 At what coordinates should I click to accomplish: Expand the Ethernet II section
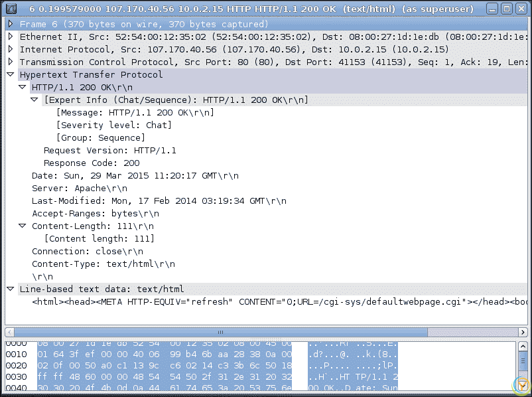[x=11, y=37]
